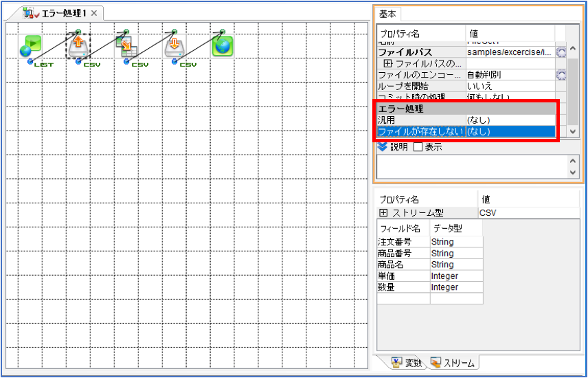Switch to the ストリーム tab
This screenshot has width=588, height=378.
(453, 363)
